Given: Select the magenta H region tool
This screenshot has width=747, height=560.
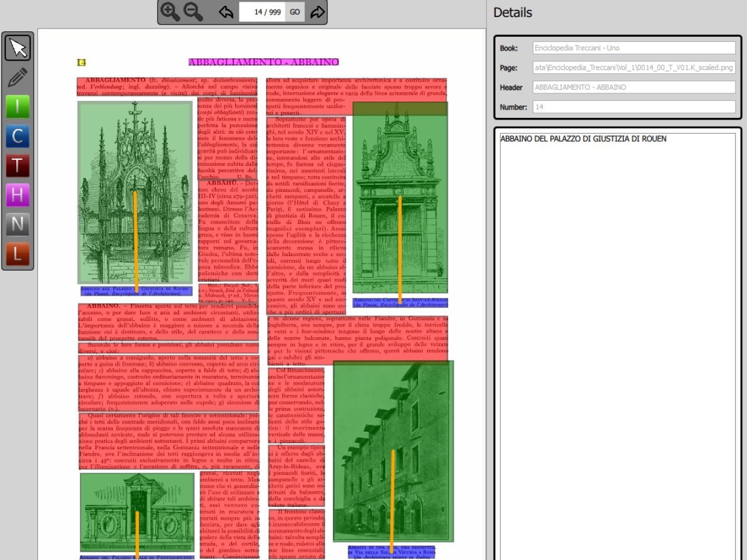Looking at the screenshot, I should coord(18,195).
